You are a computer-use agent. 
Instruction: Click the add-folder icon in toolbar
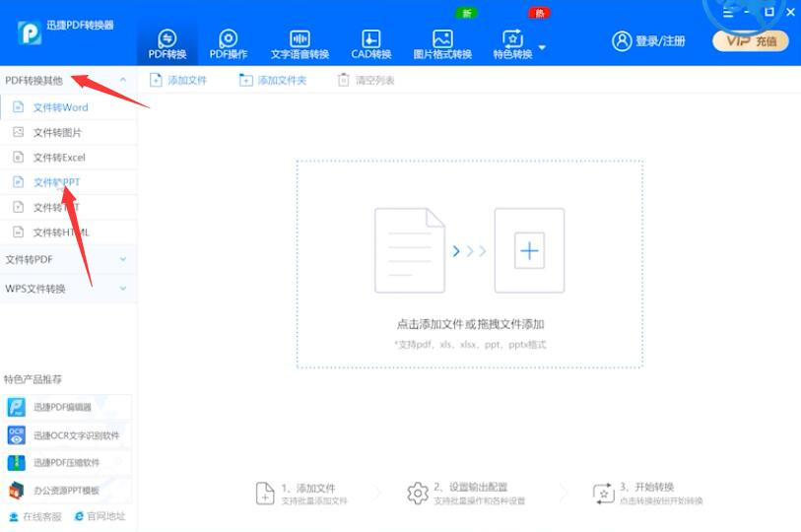pos(245,80)
